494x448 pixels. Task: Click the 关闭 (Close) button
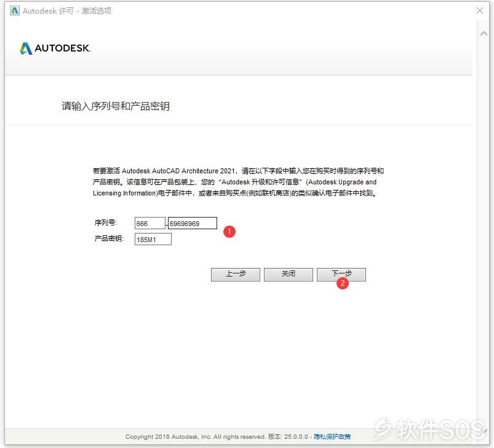(289, 274)
